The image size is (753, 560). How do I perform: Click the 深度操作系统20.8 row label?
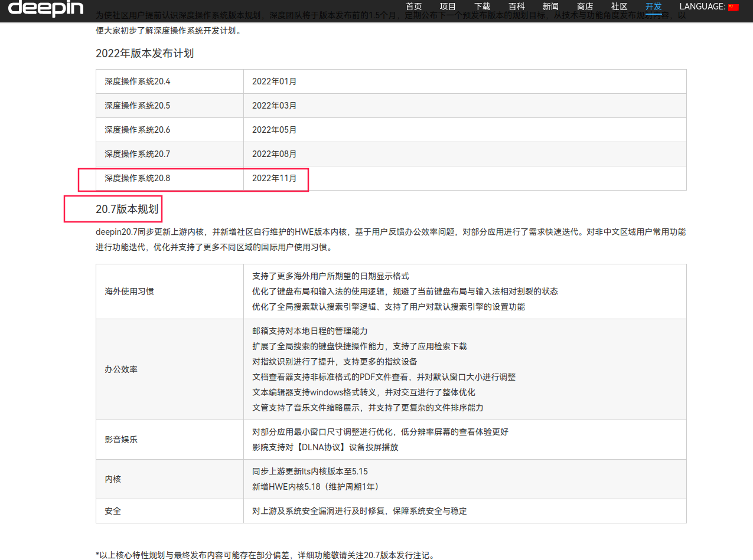pyautogui.click(x=138, y=178)
